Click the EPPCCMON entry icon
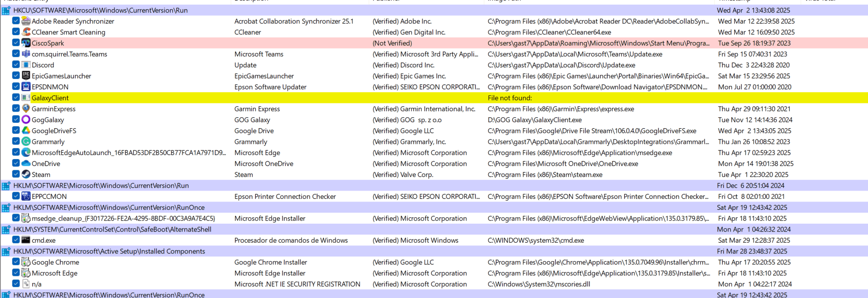The image size is (868, 298). coord(26,196)
